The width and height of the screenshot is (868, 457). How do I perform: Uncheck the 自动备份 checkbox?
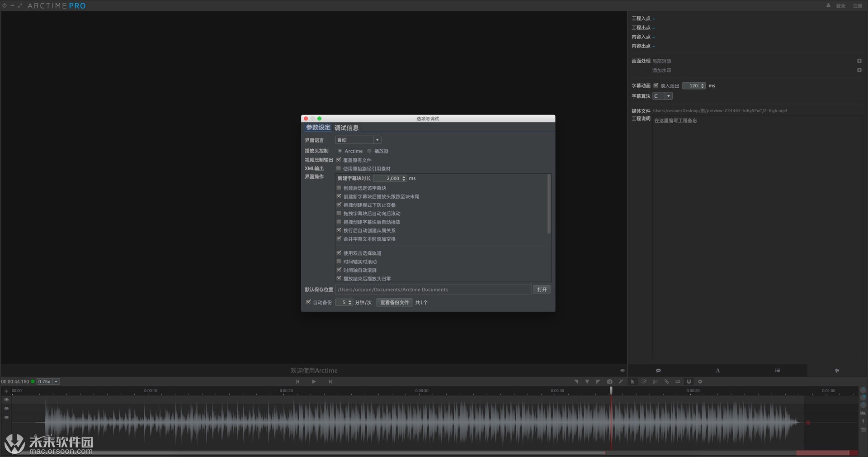tap(308, 302)
